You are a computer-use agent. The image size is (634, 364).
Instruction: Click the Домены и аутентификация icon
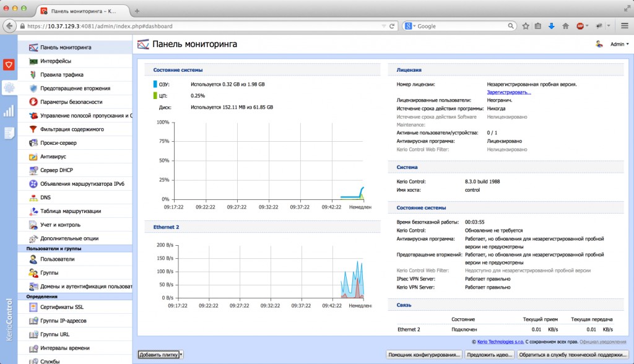click(33, 287)
